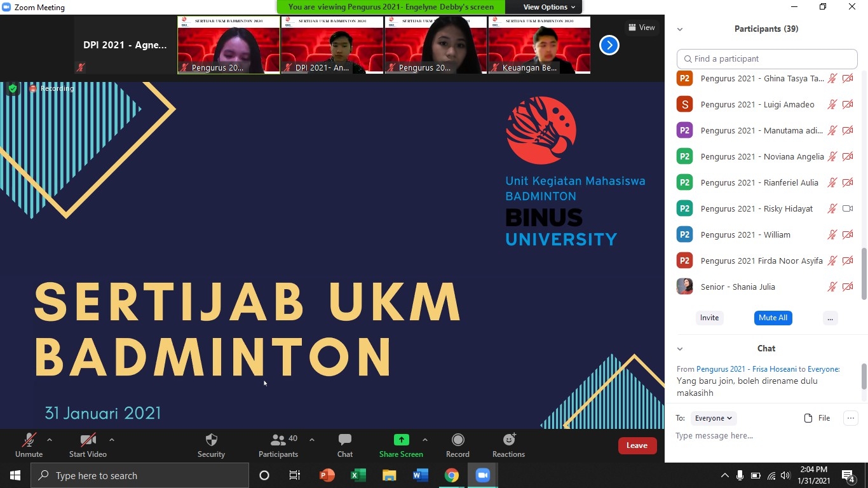The image size is (868, 488).
Task: Open share screen options arrow
Action: point(425,440)
